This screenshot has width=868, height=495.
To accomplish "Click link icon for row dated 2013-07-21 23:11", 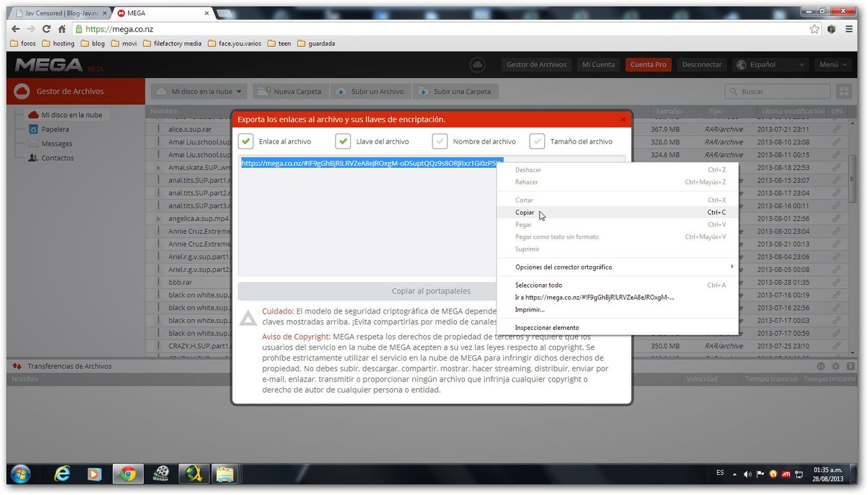I will click(836, 129).
